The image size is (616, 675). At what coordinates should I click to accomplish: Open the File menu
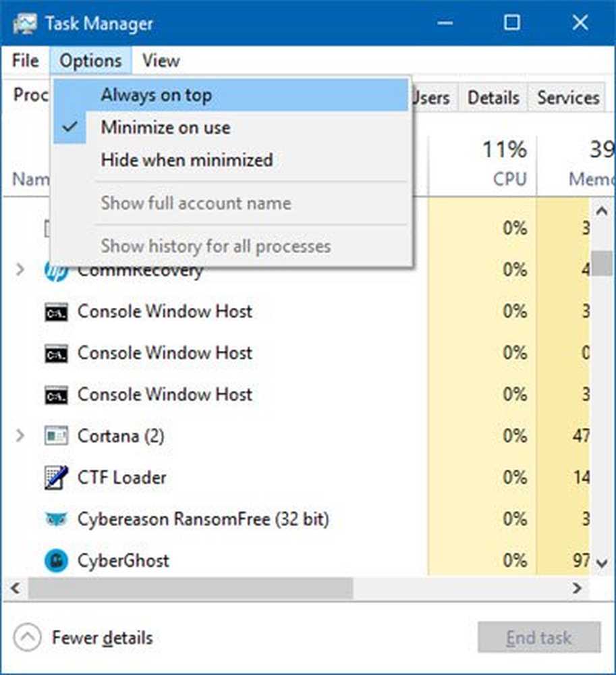coord(26,61)
